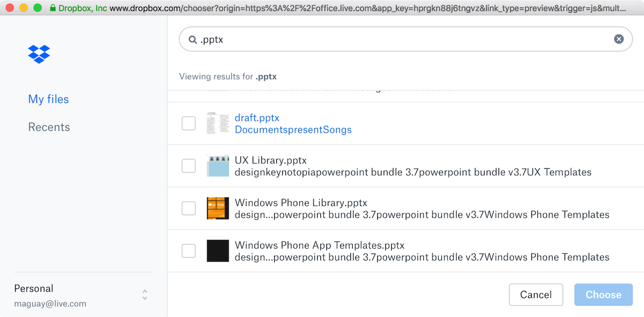Screen dimensions: 644x317
Task: Click the search magnifier icon
Action: click(193, 39)
